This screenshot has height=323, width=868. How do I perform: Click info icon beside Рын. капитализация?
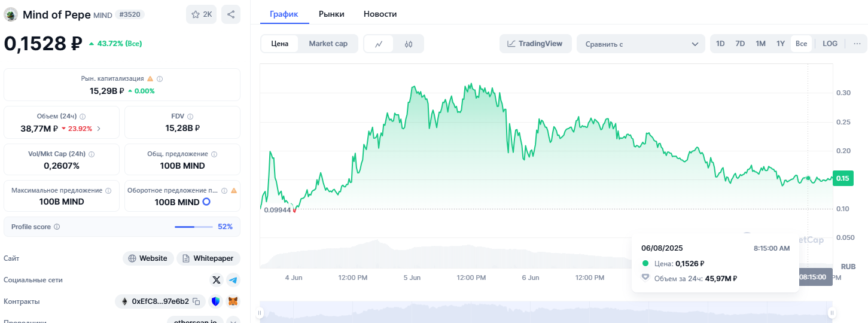160,79
